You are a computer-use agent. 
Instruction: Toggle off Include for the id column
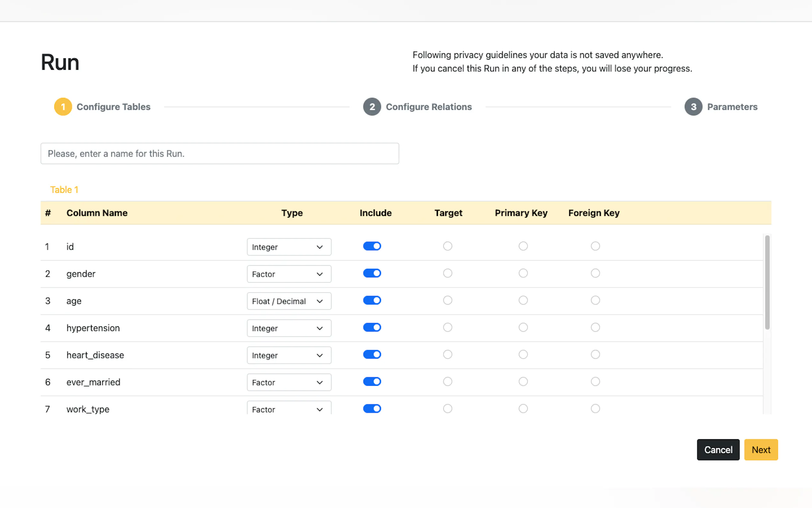point(372,246)
